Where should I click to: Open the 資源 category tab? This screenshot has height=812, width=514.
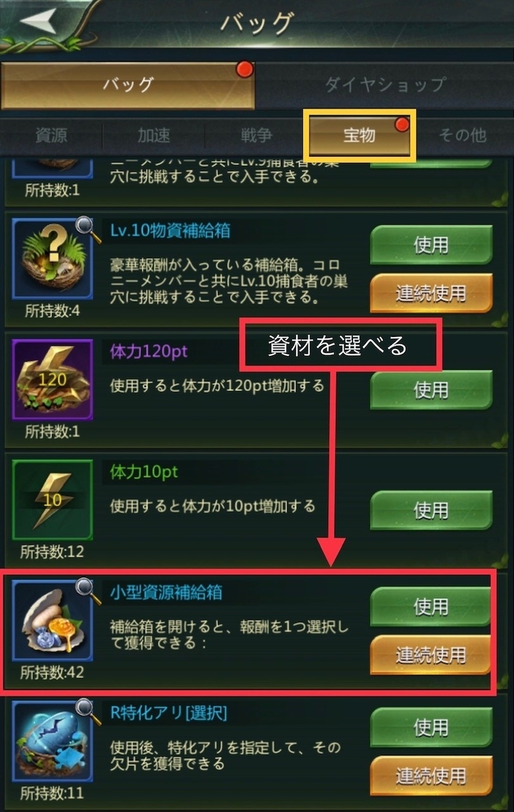click(51, 135)
